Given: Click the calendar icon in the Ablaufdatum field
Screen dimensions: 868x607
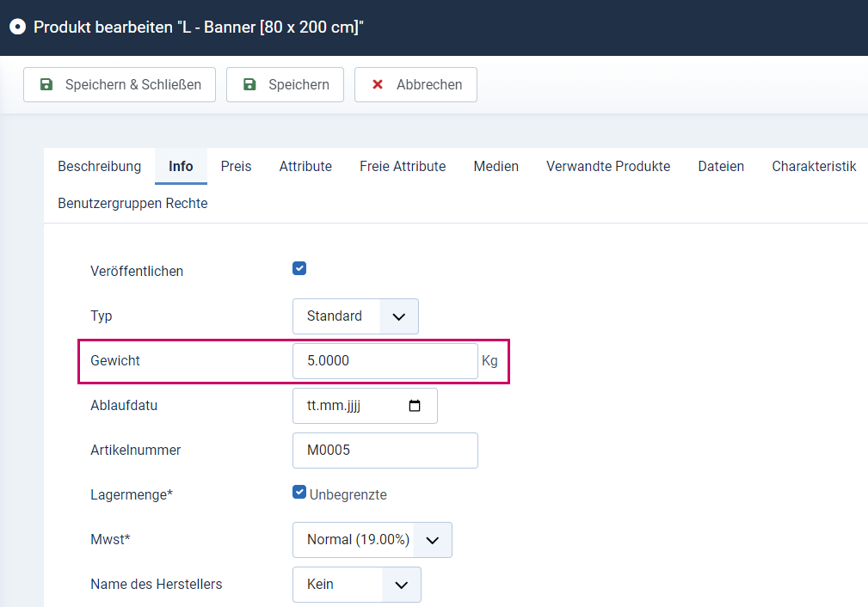Looking at the screenshot, I should coord(414,406).
